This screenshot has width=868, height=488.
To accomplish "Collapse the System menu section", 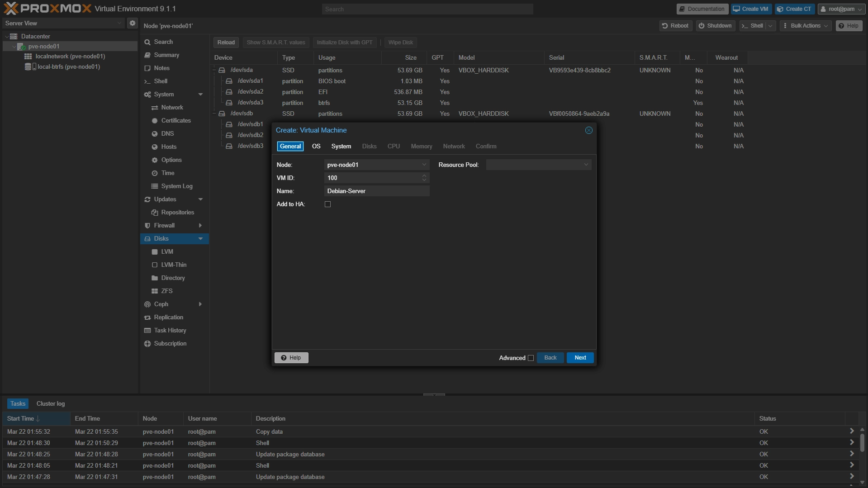I will 200,94.
